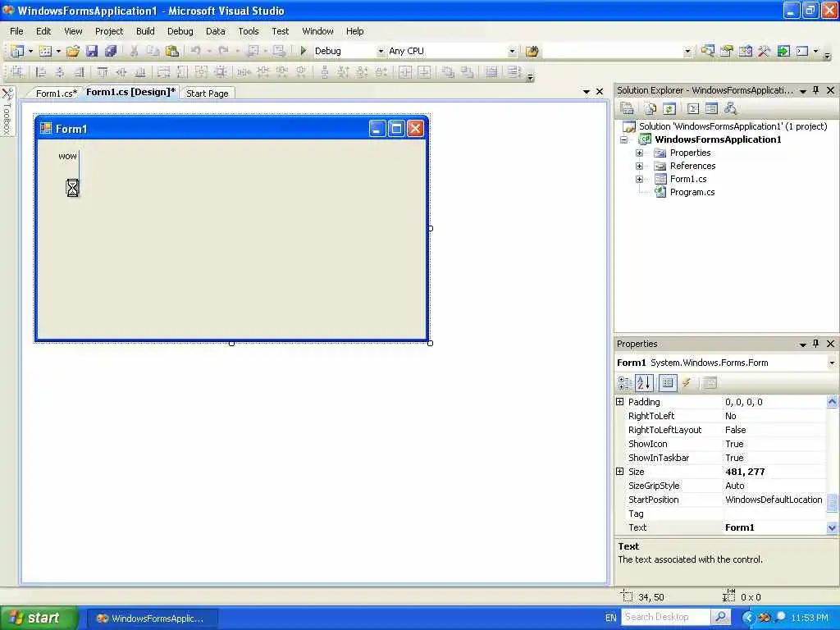The height and width of the screenshot is (630, 840).
Task: Sort properties with the Alphabetical A-Z icon
Action: click(x=643, y=382)
